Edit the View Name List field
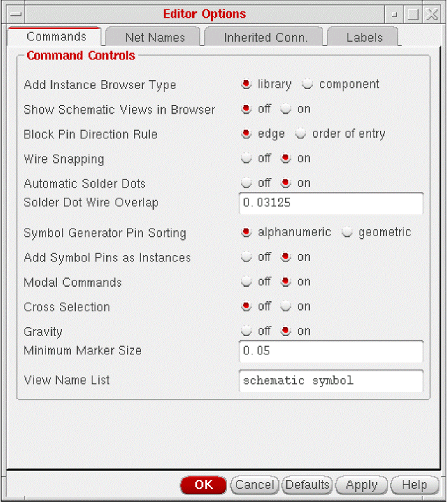Screen dimensions: 447x504 (331, 381)
